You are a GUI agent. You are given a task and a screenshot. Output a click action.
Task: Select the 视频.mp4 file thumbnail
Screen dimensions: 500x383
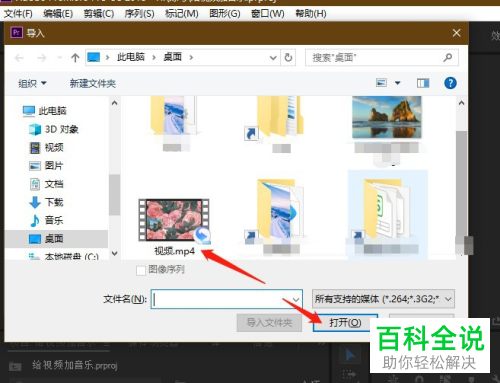(174, 220)
